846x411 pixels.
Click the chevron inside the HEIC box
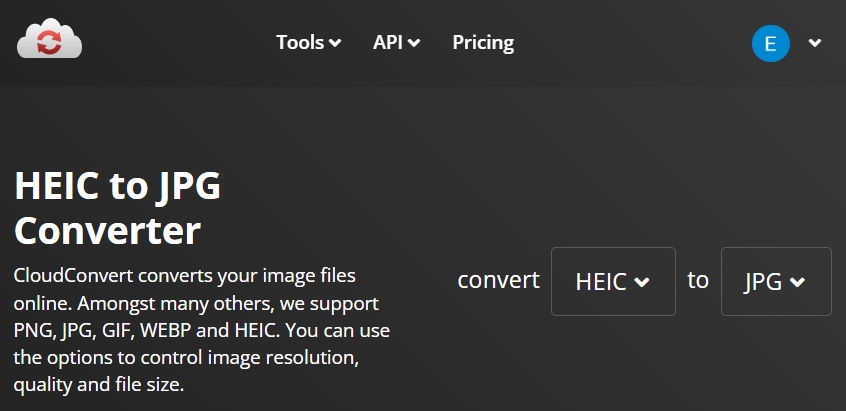pos(642,282)
